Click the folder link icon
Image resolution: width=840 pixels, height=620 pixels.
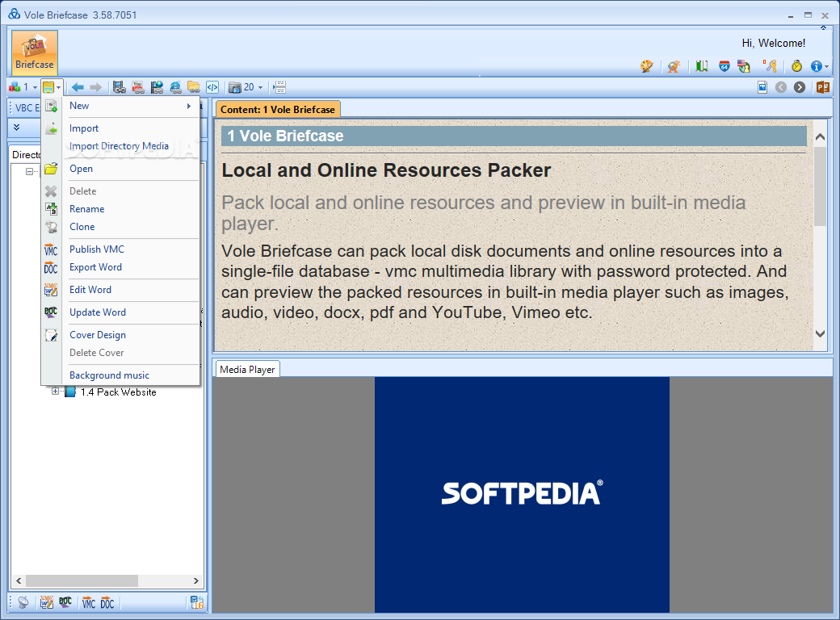pos(193,87)
